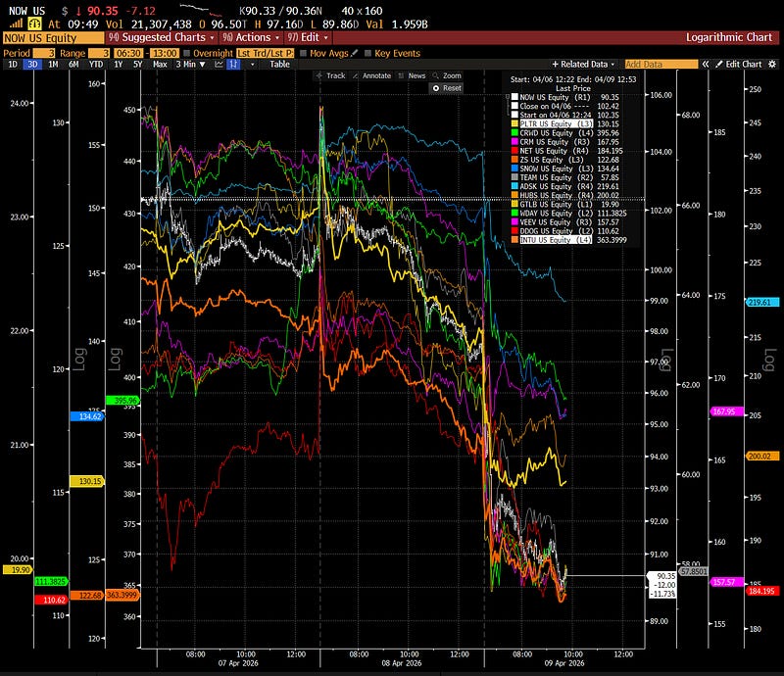This screenshot has width=784, height=676.
Task: Click the 130.15 PLTR axis price tag
Action: point(87,481)
